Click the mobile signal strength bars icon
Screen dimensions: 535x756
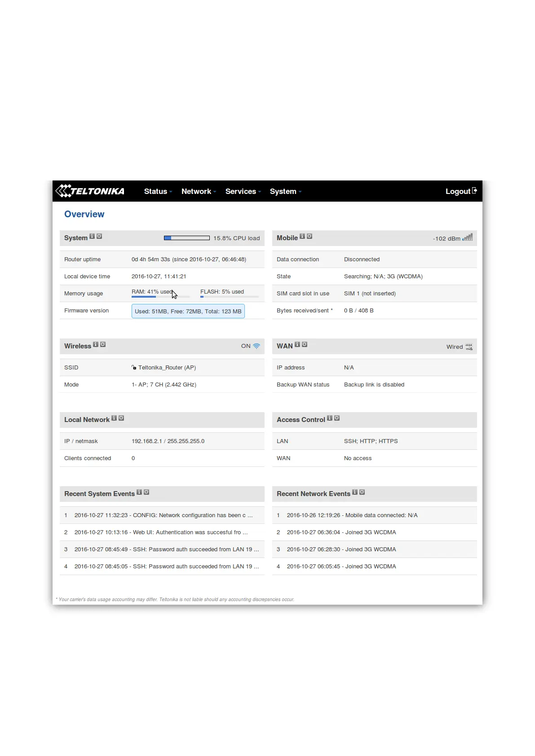coord(468,237)
